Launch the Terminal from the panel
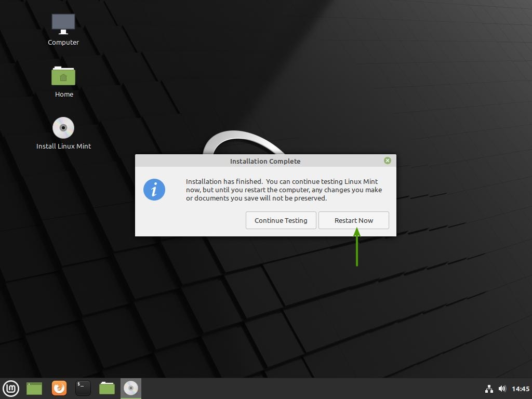 [x=83, y=388]
